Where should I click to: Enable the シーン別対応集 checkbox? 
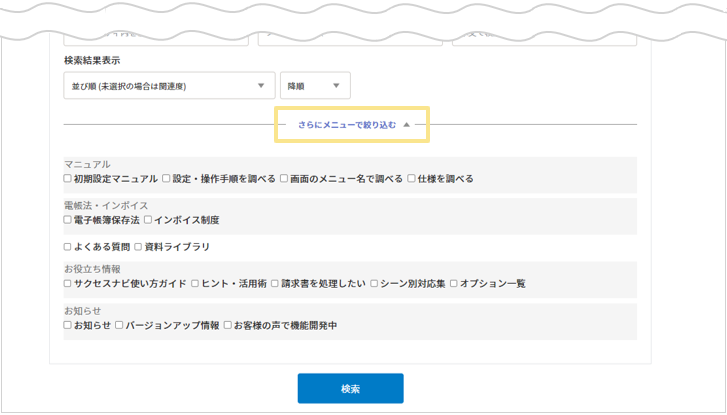[x=374, y=284]
